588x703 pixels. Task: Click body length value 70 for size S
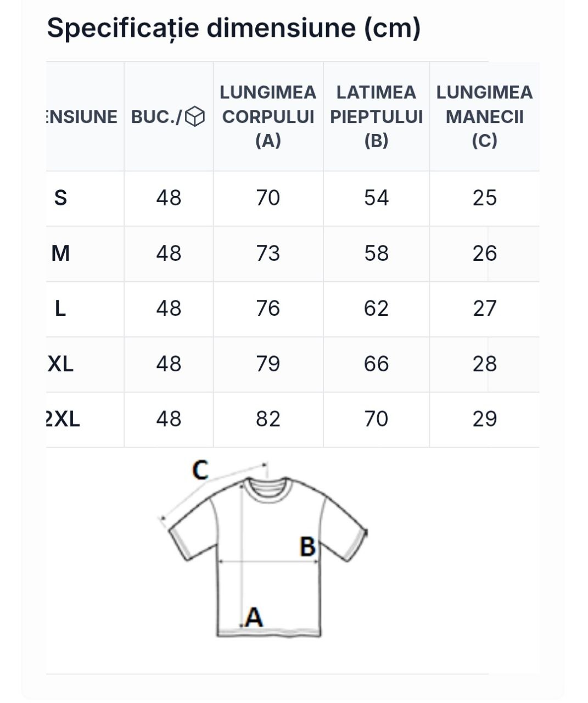click(x=268, y=198)
